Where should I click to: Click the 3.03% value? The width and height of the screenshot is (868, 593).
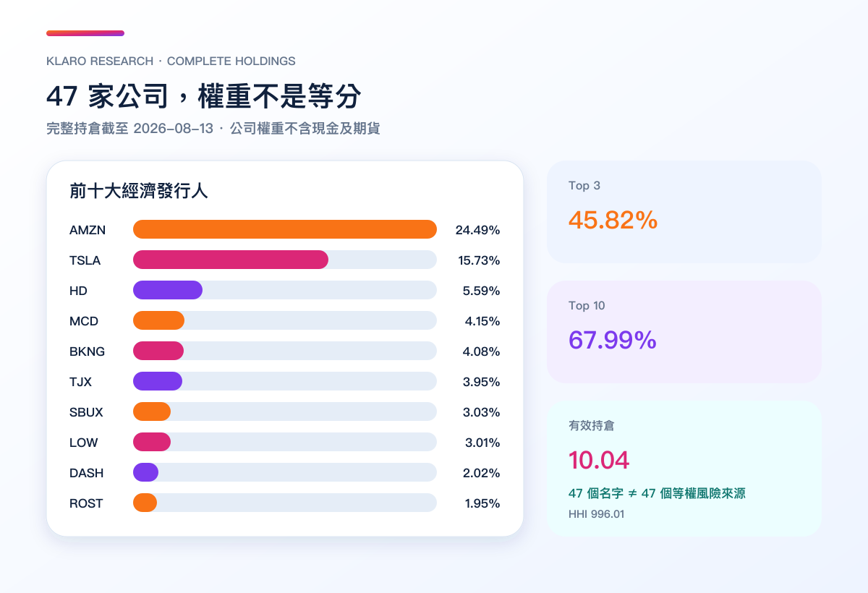[x=482, y=412]
